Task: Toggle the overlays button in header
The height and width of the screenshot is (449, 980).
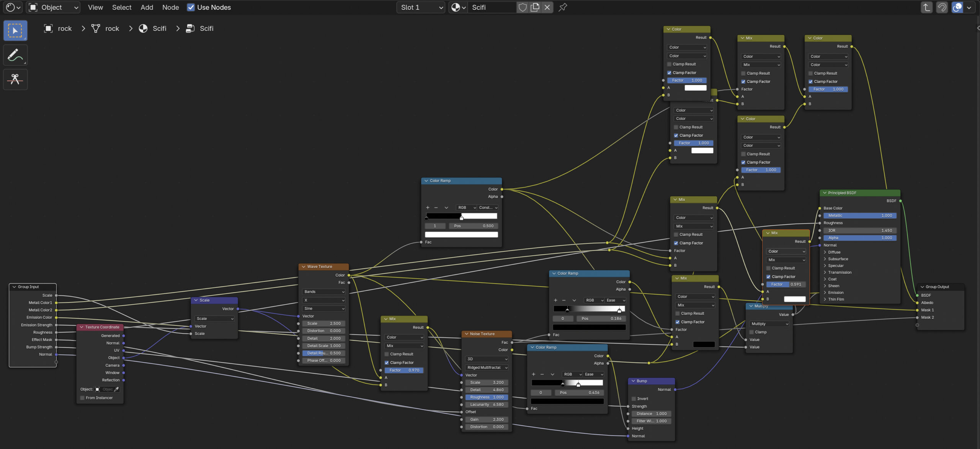Action: tap(957, 7)
